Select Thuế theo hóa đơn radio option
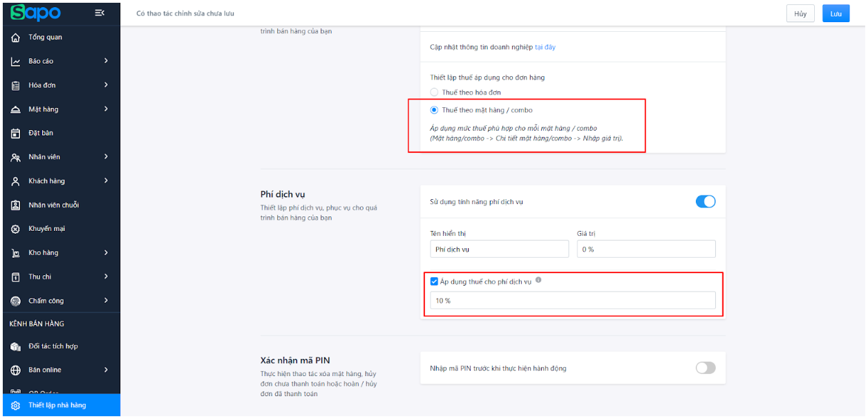The width and height of the screenshot is (868, 419). pos(434,92)
